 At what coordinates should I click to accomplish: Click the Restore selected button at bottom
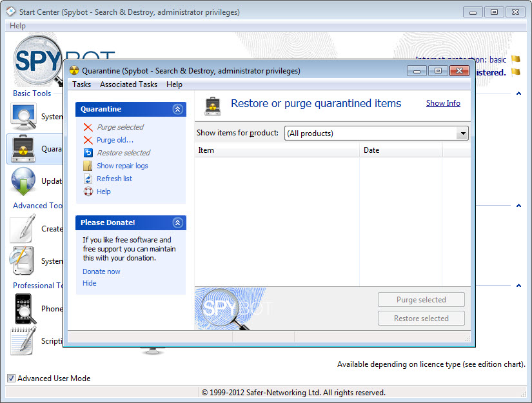(x=421, y=318)
